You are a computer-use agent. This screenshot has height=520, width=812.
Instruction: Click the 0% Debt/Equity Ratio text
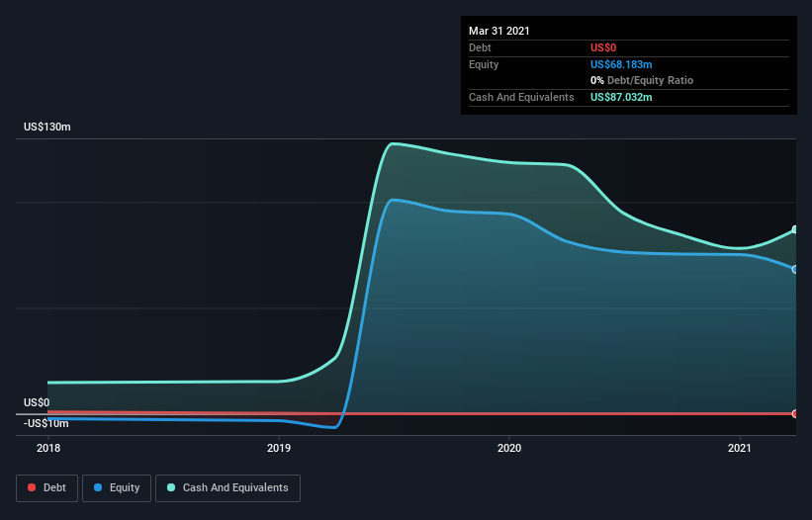tap(642, 81)
